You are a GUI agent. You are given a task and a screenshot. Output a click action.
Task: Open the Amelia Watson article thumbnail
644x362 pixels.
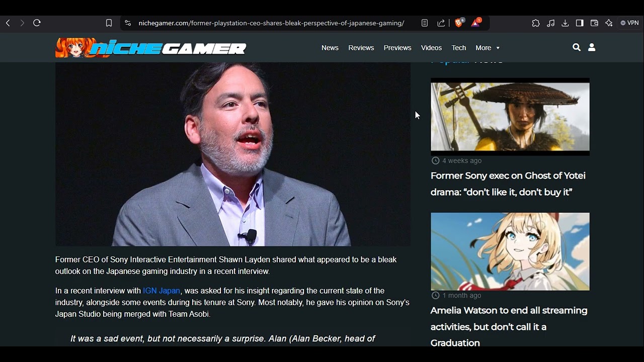[510, 251]
